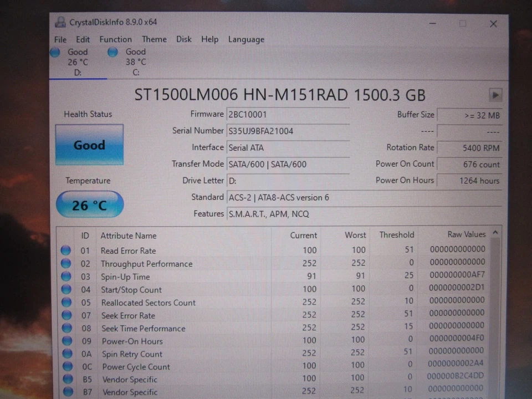The width and height of the screenshot is (532, 399).
Task: Open the Disk menu
Action: point(183,39)
